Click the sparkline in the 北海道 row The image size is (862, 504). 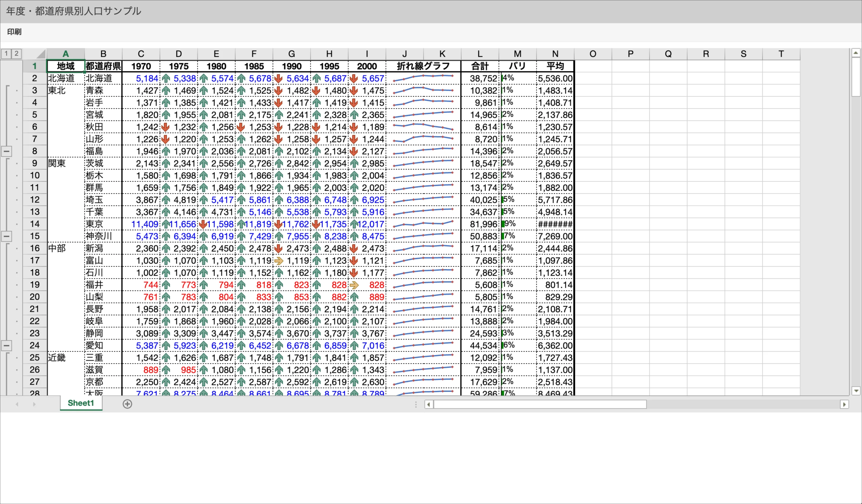pyautogui.click(x=423, y=78)
